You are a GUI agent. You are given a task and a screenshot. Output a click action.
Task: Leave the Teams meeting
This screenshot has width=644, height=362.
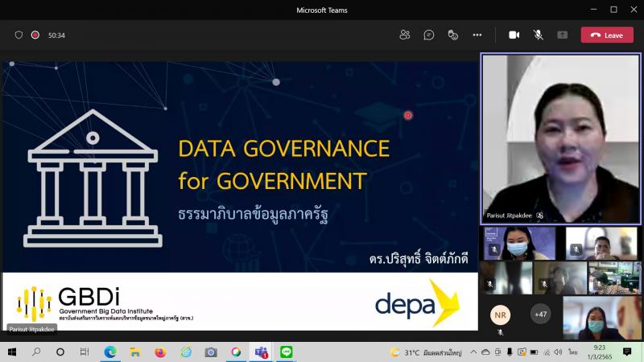pos(607,35)
